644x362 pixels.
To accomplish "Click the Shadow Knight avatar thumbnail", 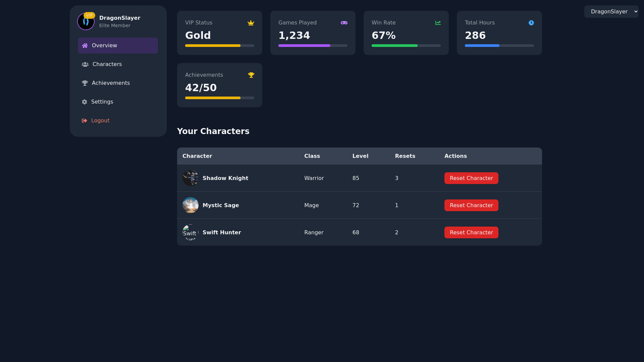I will (191, 178).
